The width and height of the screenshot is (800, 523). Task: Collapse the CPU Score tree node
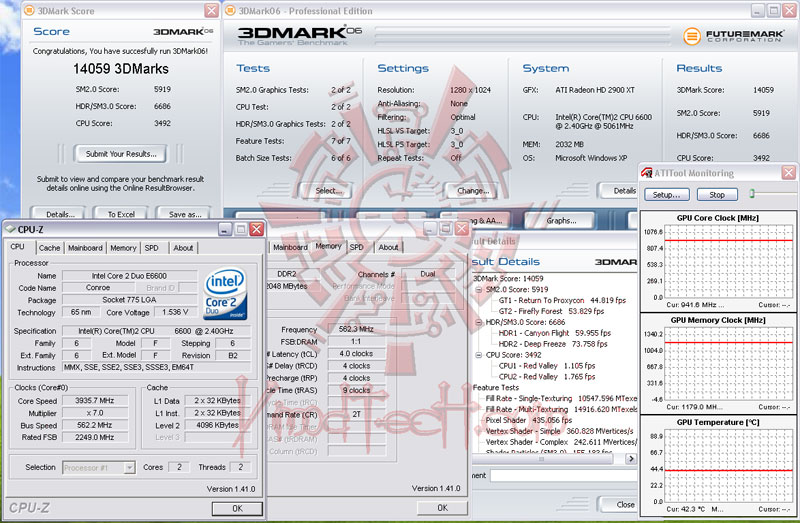point(479,355)
